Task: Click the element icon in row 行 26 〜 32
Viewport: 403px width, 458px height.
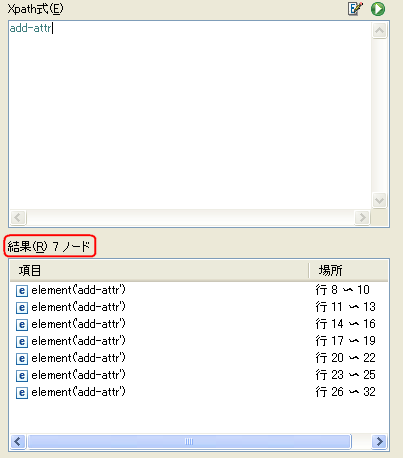Action: pyautogui.click(x=22, y=393)
